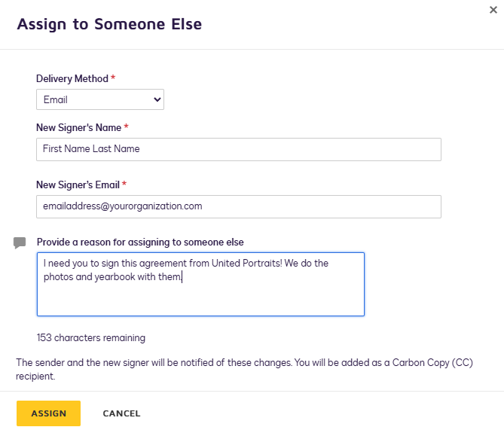The width and height of the screenshot is (504, 430).
Task: Click the 'Provide a reason' label text
Action: pos(140,242)
